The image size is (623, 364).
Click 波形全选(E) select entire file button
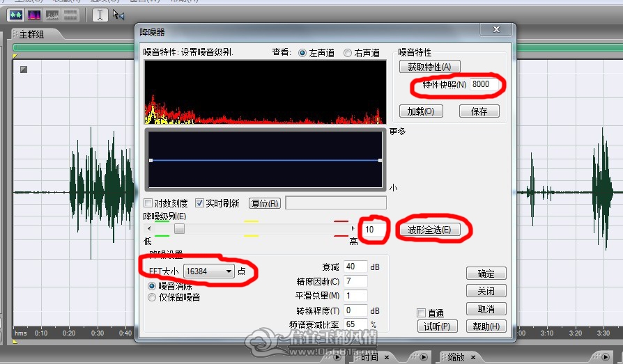coord(429,230)
